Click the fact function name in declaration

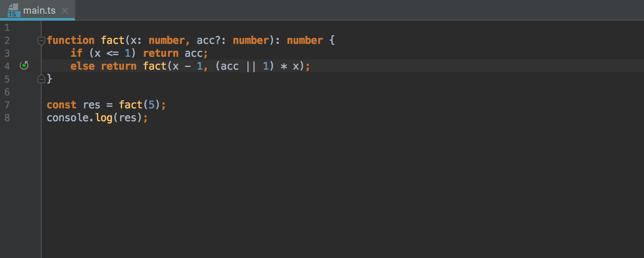pyautogui.click(x=113, y=40)
